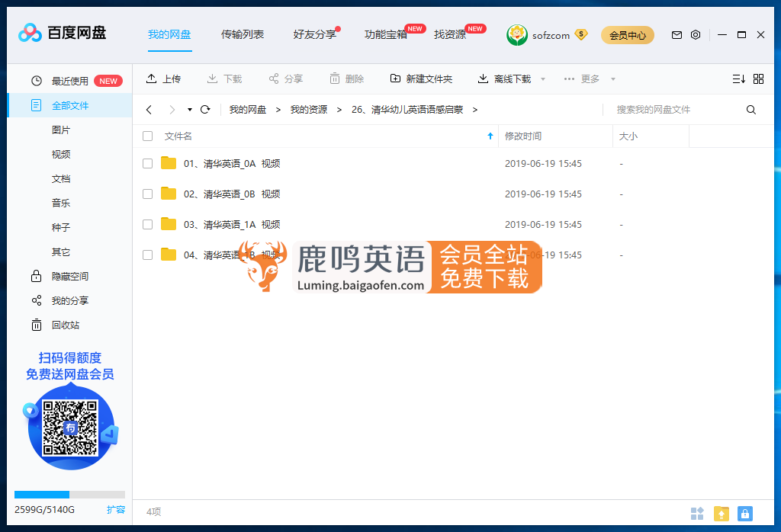Image resolution: width=781 pixels, height=532 pixels.
Task: Select 视频 category in sidebar
Action: pos(61,154)
